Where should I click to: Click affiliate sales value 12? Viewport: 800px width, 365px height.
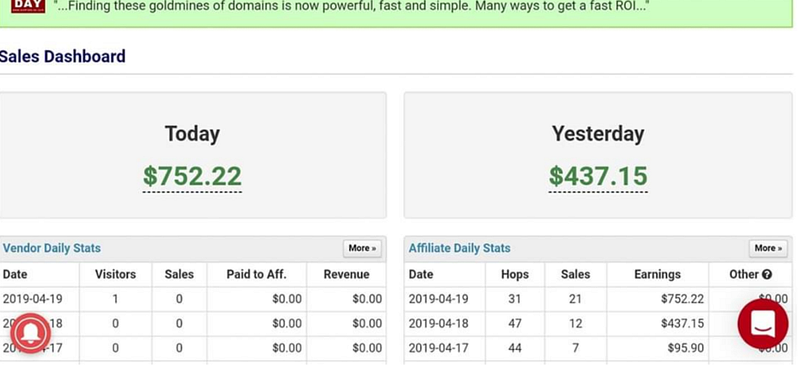pyautogui.click(x=576, y=324)
